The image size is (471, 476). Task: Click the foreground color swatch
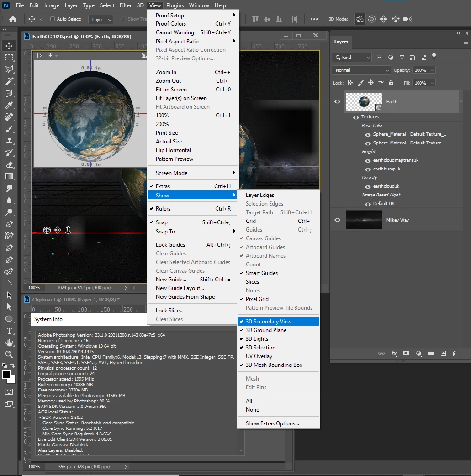tap(6, 375)
